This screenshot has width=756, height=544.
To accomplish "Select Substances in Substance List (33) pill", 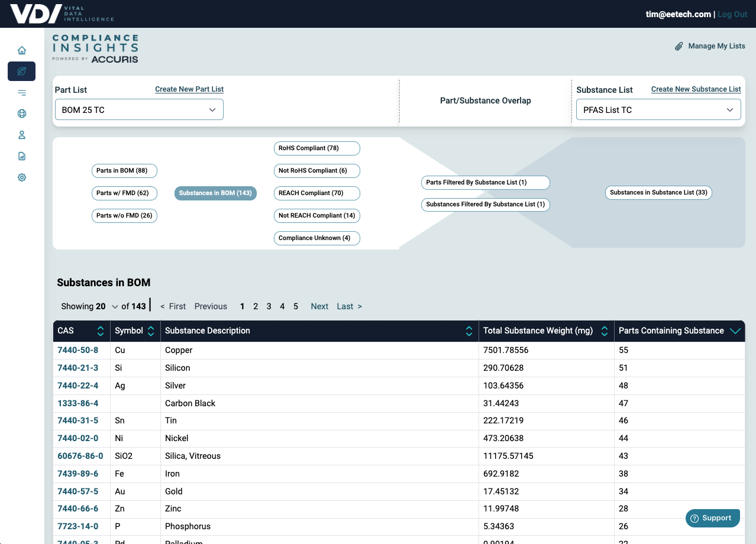I will coord(658,193).
